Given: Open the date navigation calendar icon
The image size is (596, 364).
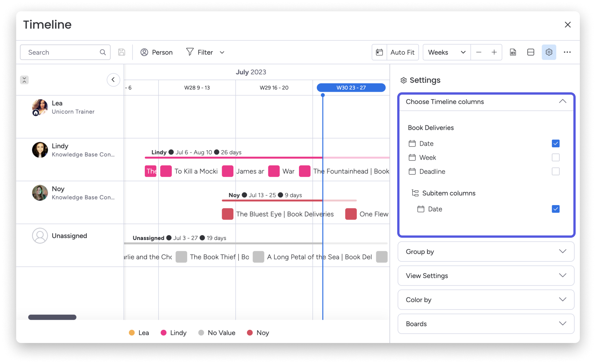Looking at the screenshot, I should pos(379,52).
